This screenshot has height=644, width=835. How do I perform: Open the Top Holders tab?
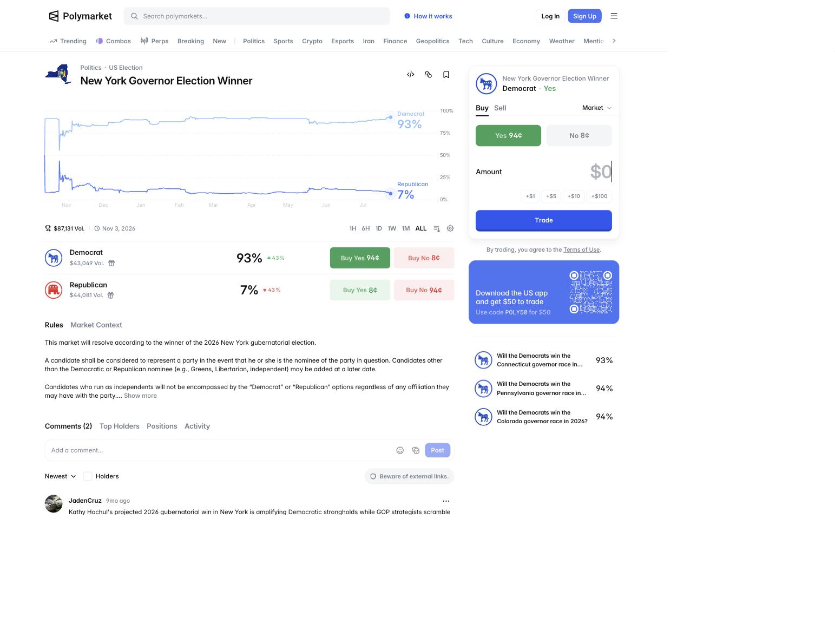(x=120, y=426)
